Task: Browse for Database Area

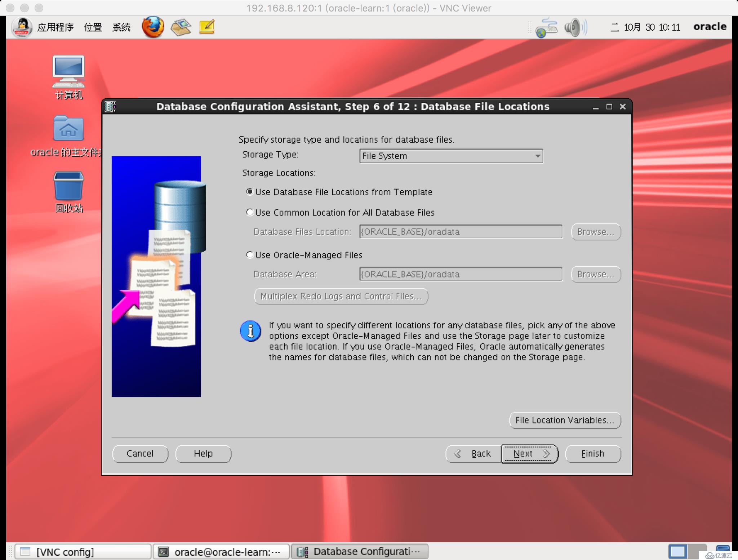Action: pos(596,274)
